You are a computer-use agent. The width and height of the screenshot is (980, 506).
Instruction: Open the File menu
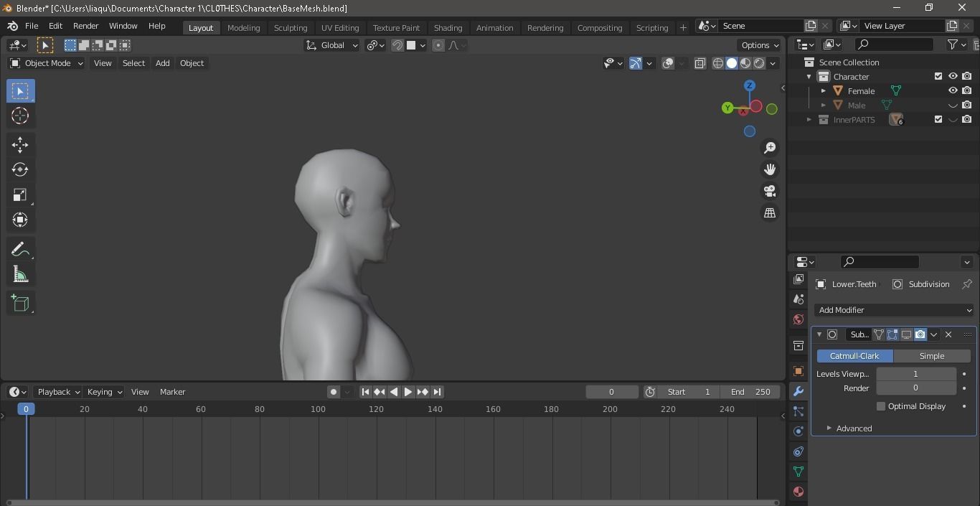point(32,26)
